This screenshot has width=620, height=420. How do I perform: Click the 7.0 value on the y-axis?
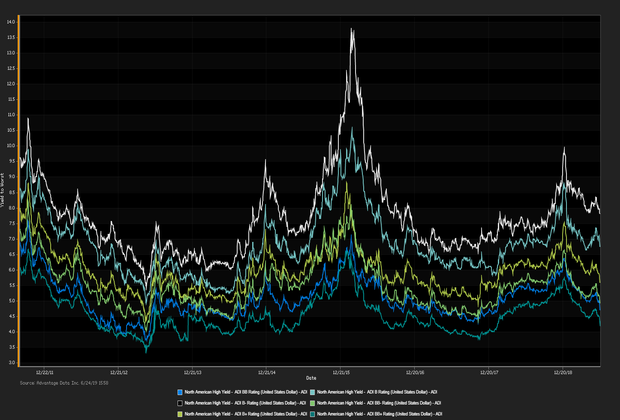(x=11, y=239)
